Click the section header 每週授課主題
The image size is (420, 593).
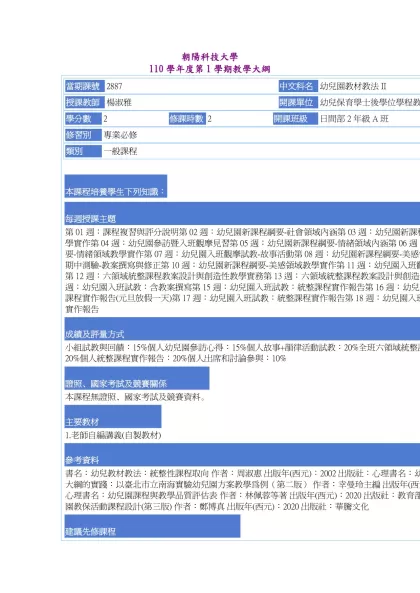click(242, 213)
